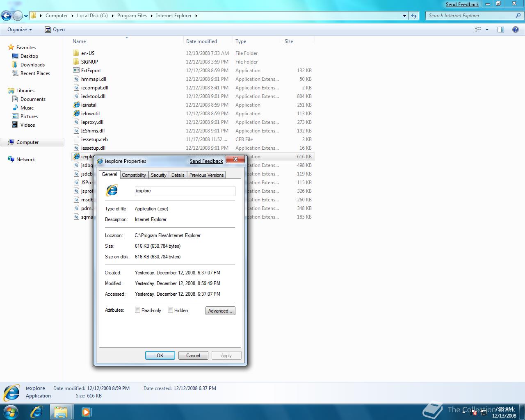Viewport: 525px width, 420px height.
Task: Click the Forward navigation arrow button
Action: point(18,16)
